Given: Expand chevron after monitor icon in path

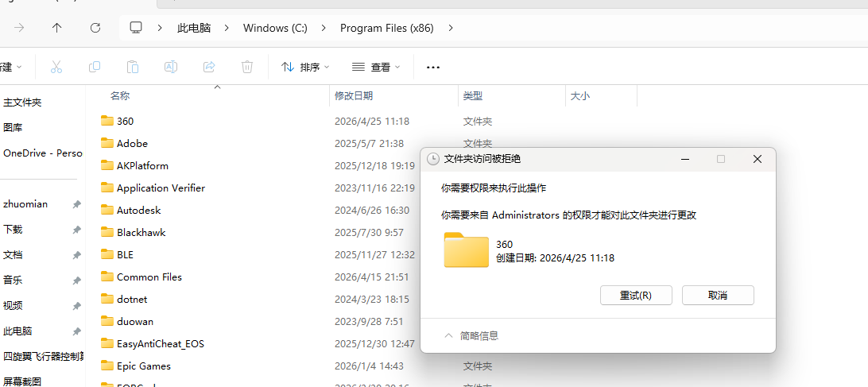Looking at the screenshot, I should point(160,28).
